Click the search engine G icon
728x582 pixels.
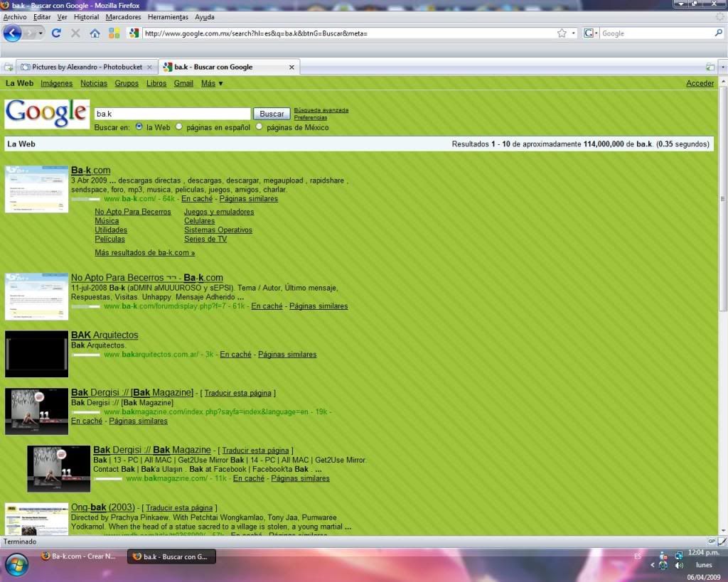pyautogui.click(x=589, y=33)
